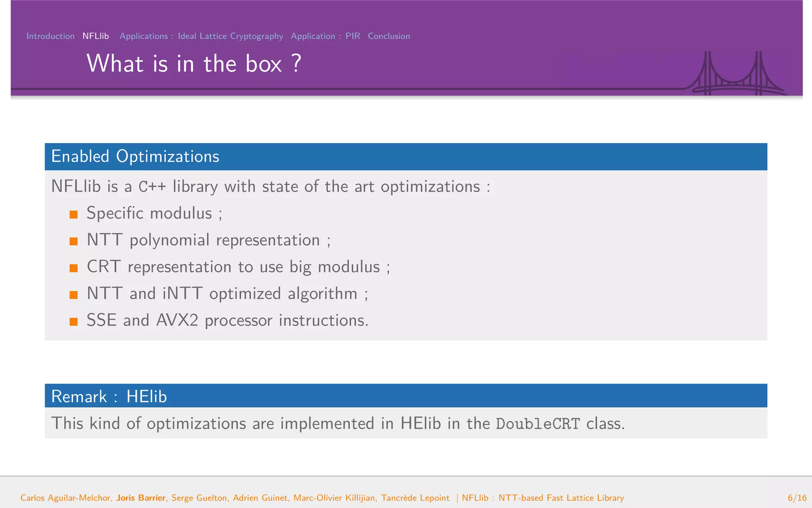The image size is (812, 508).
Task: Click the Carlos Aguilar-Melchor author name
Action: coord(66,498)
